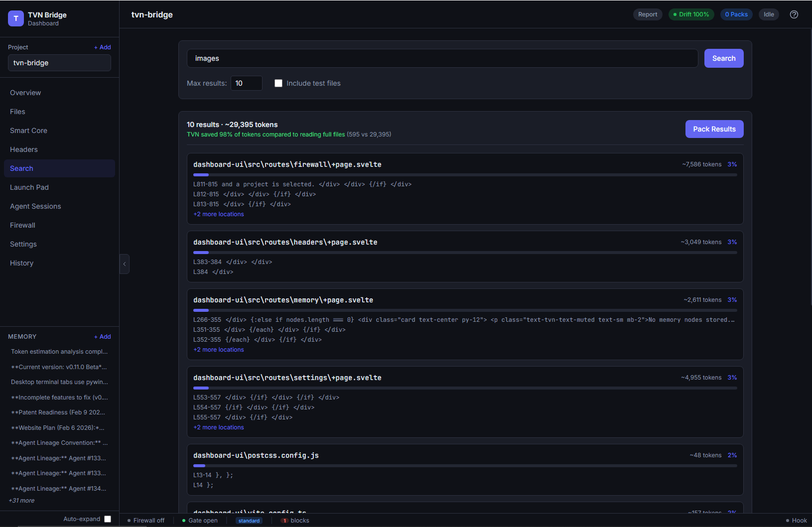Viewport: 812px width, 527px height.
Task: Show +31 more memory entries
Action: coord(21,500)
